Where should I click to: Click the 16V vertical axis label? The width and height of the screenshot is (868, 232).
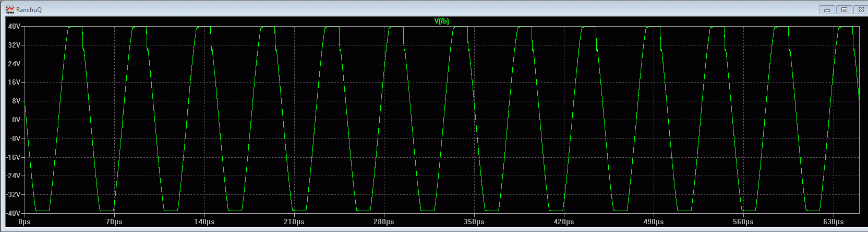click(15, 82)
